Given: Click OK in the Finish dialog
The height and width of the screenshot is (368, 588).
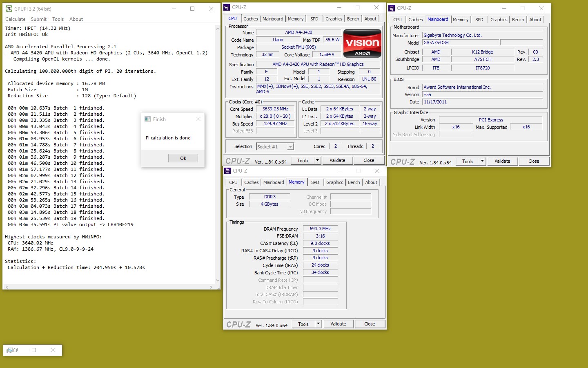Looking at the screenshot, I should coord(183,158).
